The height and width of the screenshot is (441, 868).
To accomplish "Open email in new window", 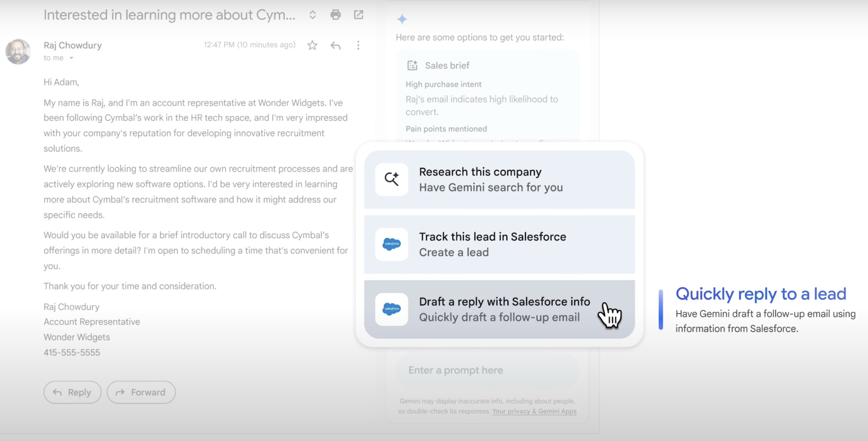I will pos(359,15).
